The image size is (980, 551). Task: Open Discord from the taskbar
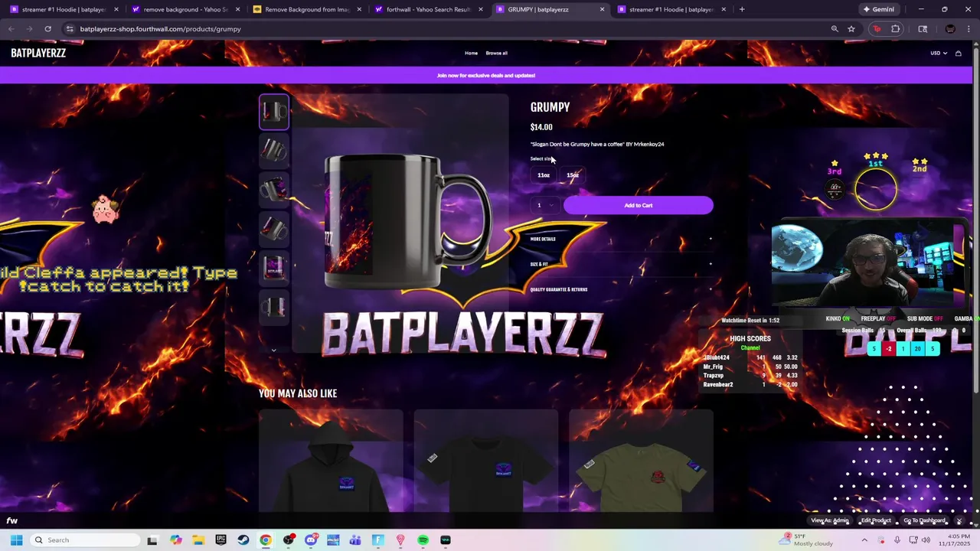point(311,540)
